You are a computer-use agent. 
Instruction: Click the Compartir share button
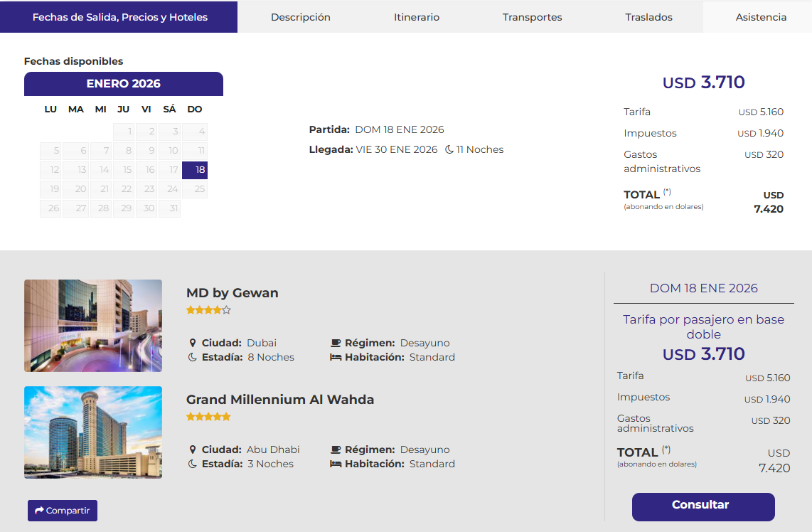tap(63, 511)
